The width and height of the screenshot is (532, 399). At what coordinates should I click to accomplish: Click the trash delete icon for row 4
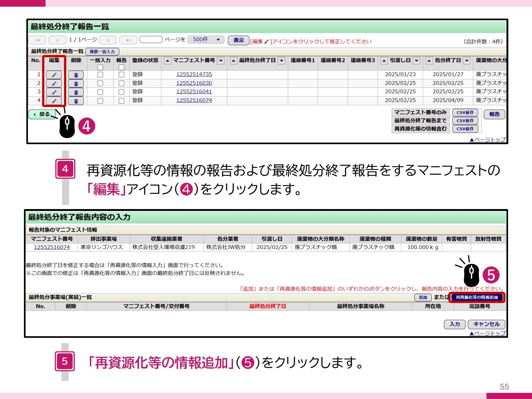(x=76, y=101)
